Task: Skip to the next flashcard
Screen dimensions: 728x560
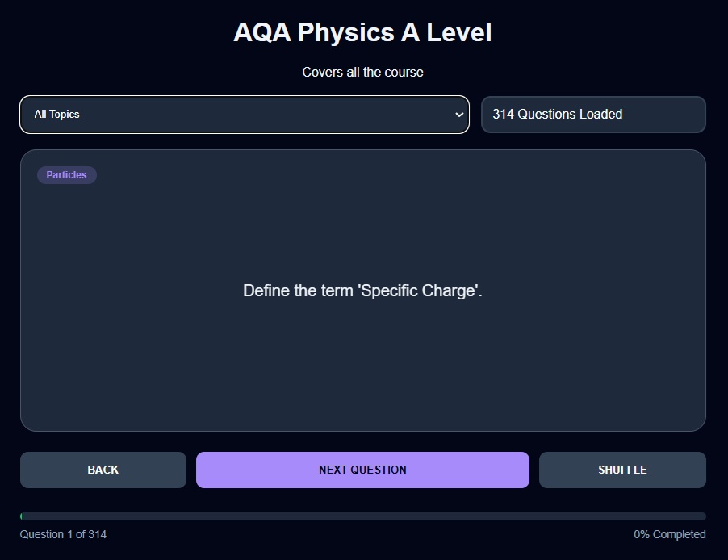Action: pyautogui.click(x=362, y=470)
